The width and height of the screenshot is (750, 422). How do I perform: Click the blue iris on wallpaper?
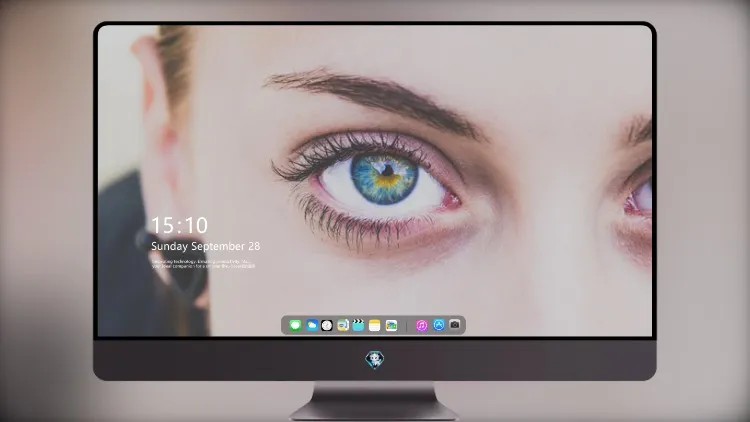click(384, 178)
